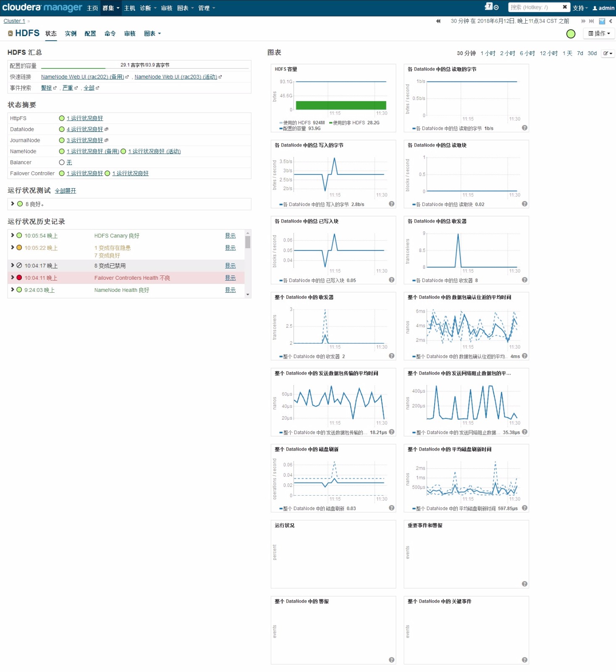The height and width of the screenshot is (672, 616).
Task: Expand the 10:04:11 Failover Controllers entry
Action: [x=12, y=277]
